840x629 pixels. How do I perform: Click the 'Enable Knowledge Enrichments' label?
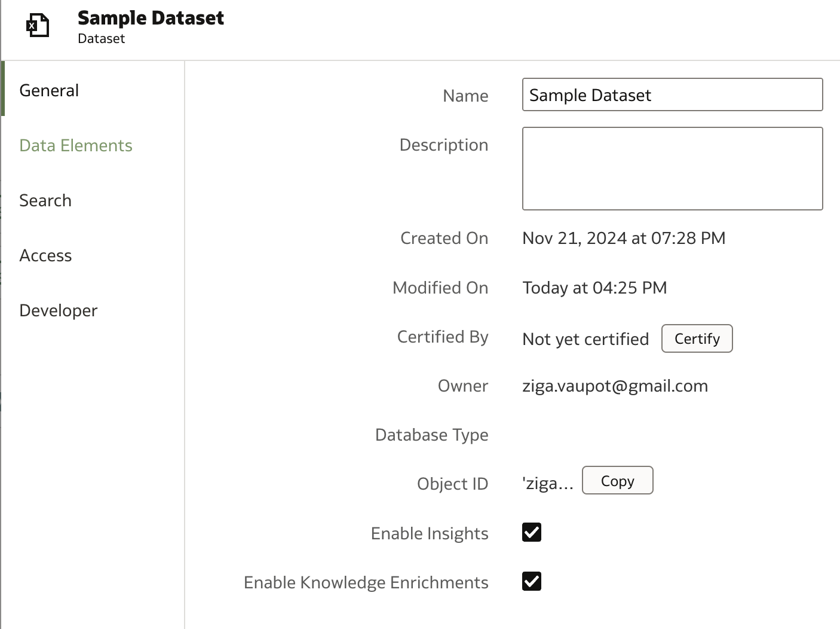(366, 582)
